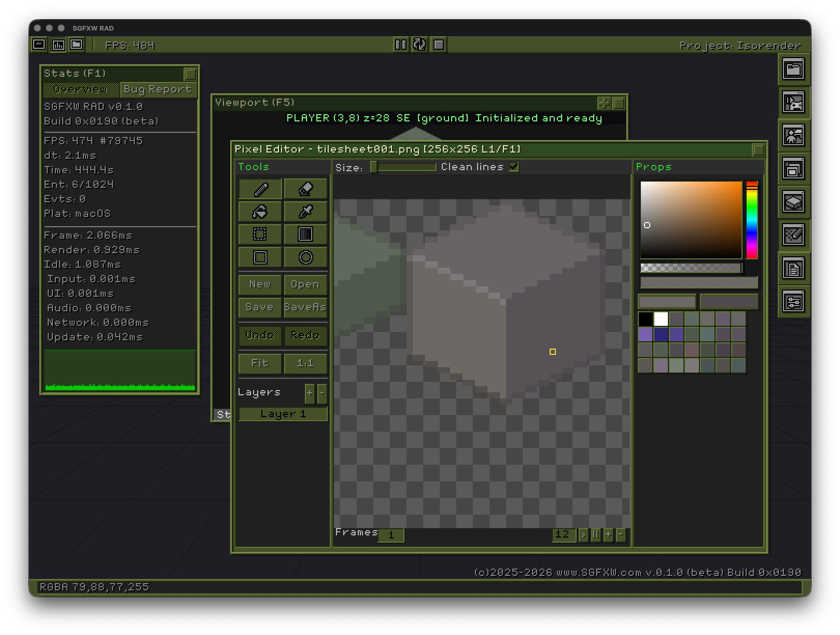This screenshot has height=635, width=840.
Task: Click the graph monitor icon in top toolbar
Action: [x=39, y=45]
